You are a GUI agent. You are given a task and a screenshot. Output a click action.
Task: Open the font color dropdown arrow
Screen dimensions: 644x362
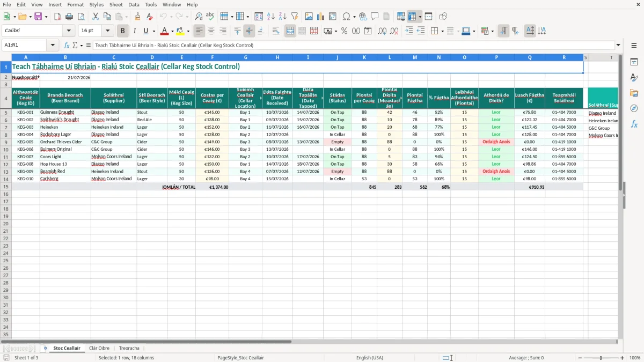pyautogui.click(x=172, y=31)
